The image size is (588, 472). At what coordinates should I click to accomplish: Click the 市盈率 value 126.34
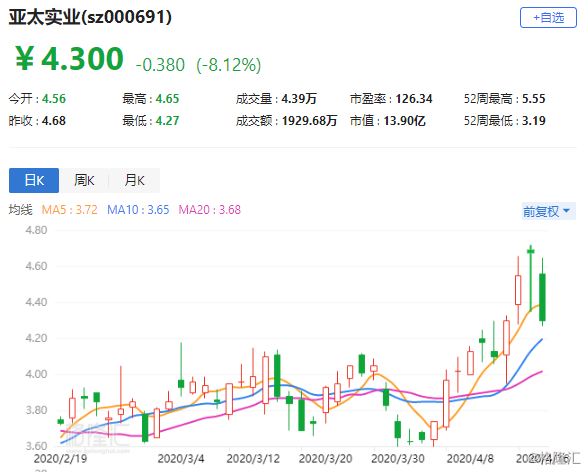click(414, 99)
